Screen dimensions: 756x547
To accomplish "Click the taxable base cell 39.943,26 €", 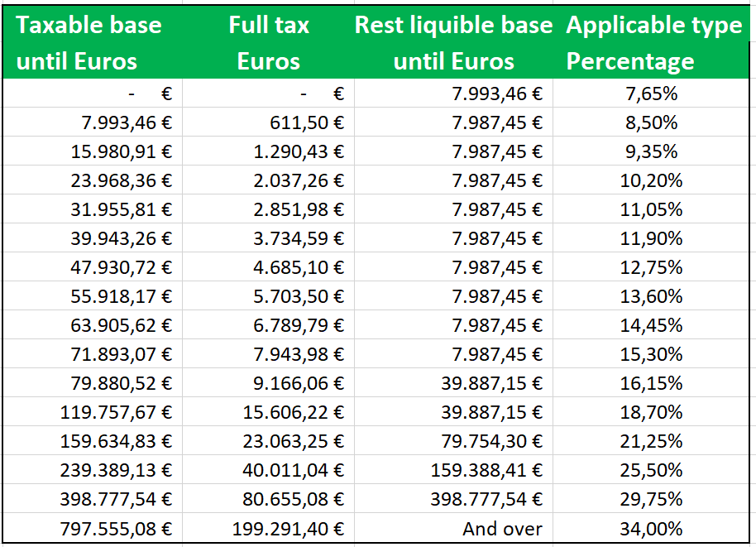I will click(x=93, y=238).
